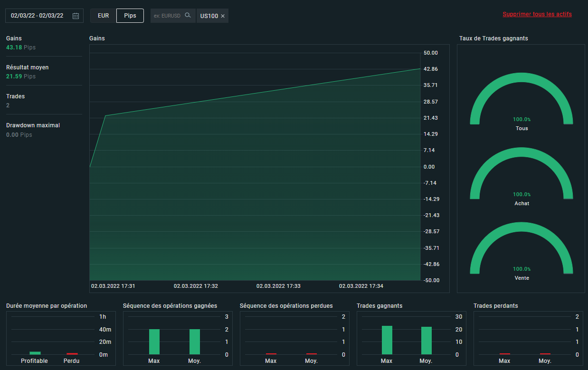Click Moy. bar in Trades gagnants chart
Screen dimensions: 588x370
coord(426,341)
